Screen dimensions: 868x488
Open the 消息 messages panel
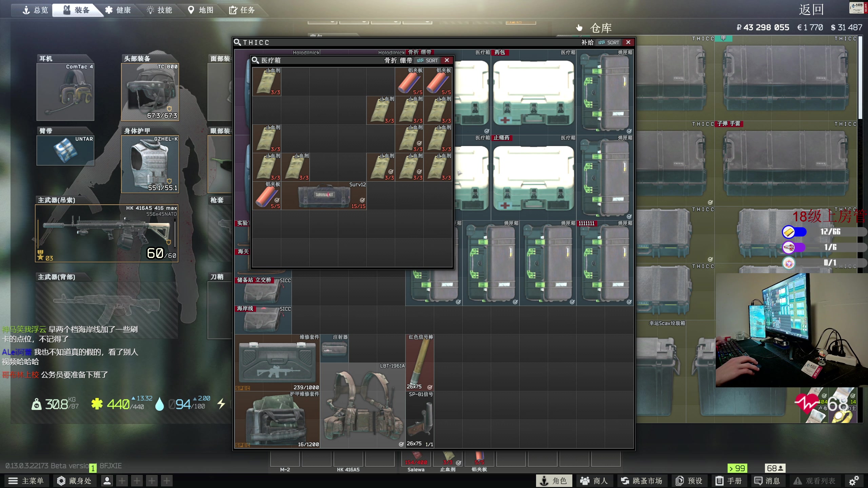point(768,481)
